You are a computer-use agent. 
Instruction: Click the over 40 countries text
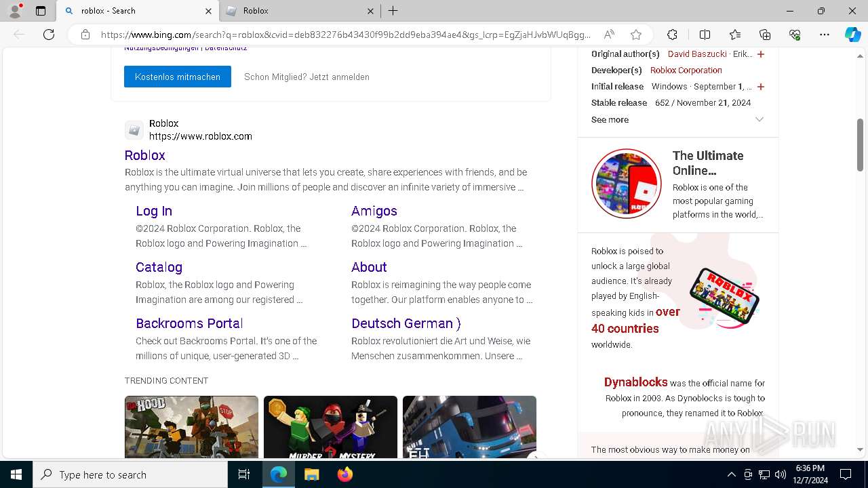pos(635,320)
